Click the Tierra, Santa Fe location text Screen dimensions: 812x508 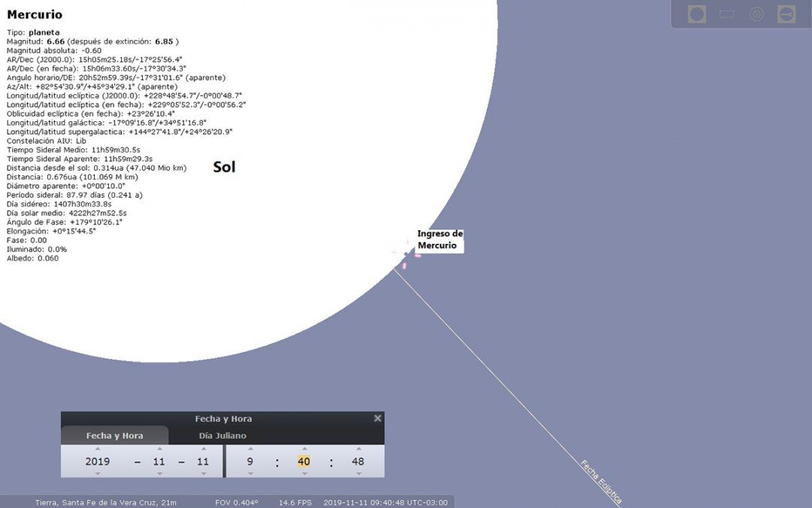click(105, 502)
